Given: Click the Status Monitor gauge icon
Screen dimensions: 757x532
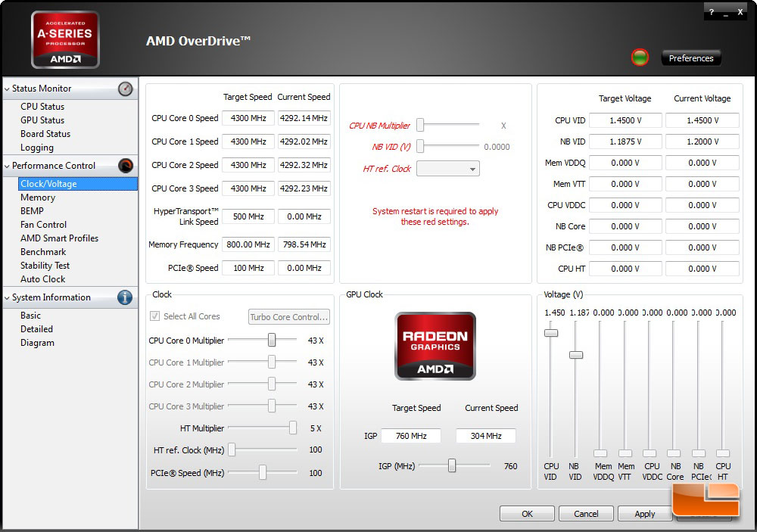Looking at the screenshot, I should pos(125,89).
